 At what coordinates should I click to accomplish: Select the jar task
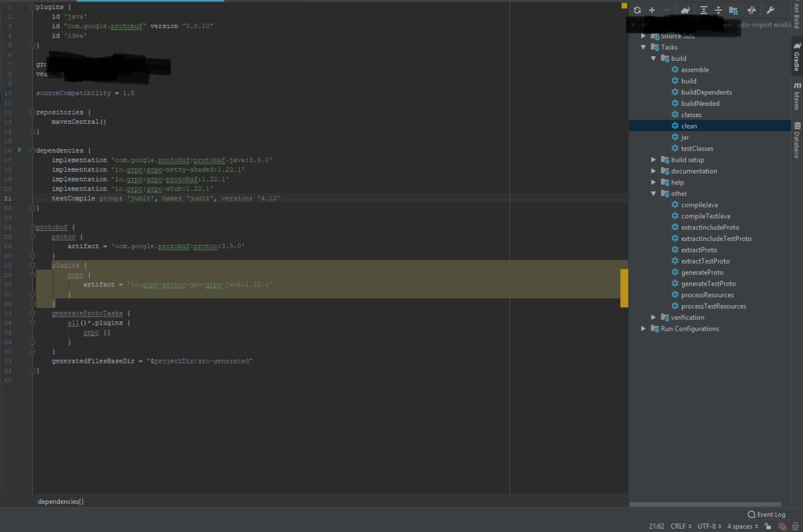tap(680, 137)
